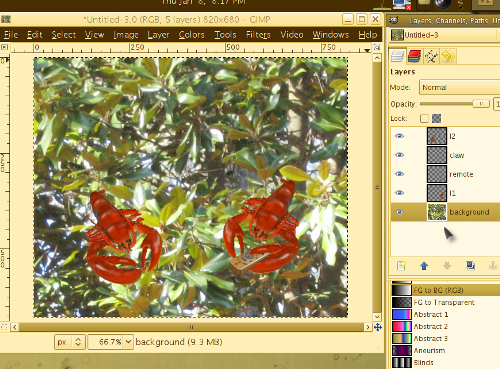The width and height of the screenshot is (500, 369).
Task: Select the l1 layer thumbnail
Action: [437, 193]
